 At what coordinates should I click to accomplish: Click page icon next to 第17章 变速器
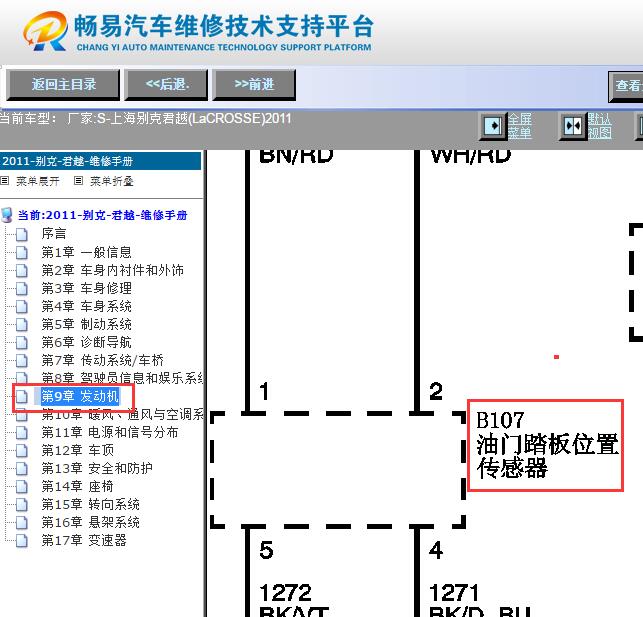[22, 541]
